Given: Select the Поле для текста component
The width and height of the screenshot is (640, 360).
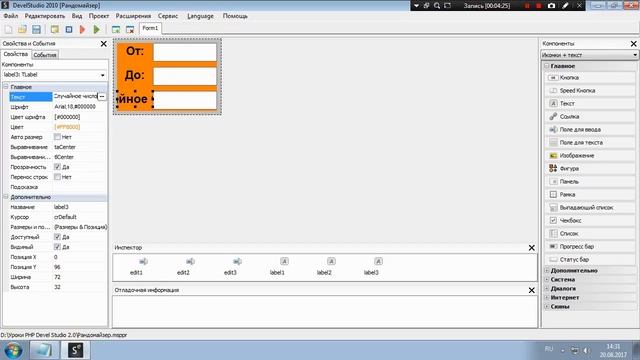Looking at the screenshot, I should [590, 142].
